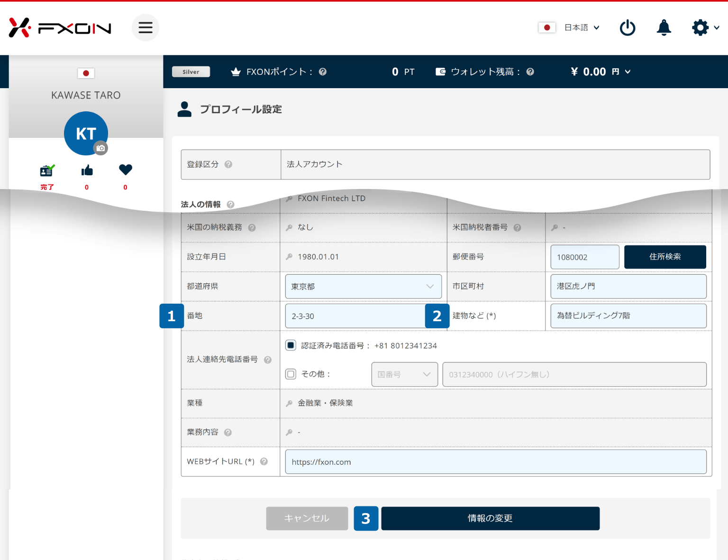Click the 金融業・保険業 industry text
This screenshot has height=560, width=728.
[x=325, y=403]
